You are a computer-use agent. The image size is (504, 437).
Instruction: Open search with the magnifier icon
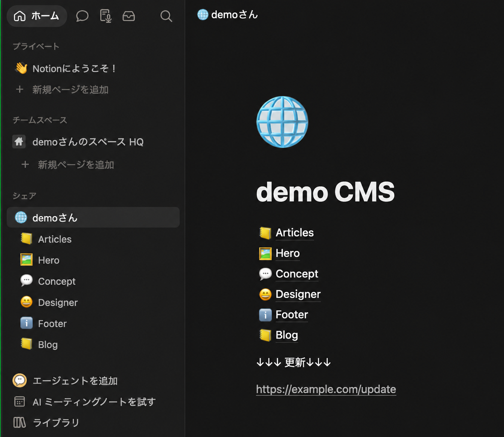166,16
